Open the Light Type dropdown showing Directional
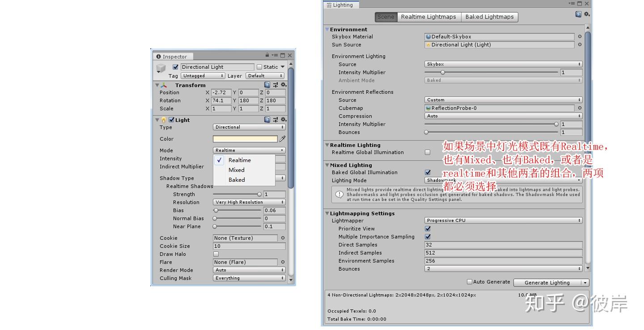 (249, 127)
